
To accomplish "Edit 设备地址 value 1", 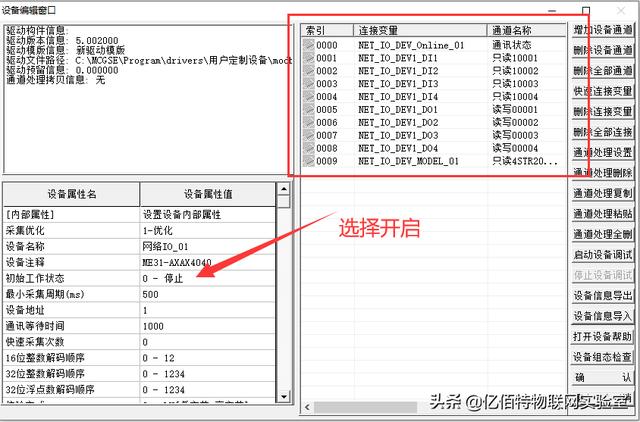I will pyautogui.click(x=208, y=310).
